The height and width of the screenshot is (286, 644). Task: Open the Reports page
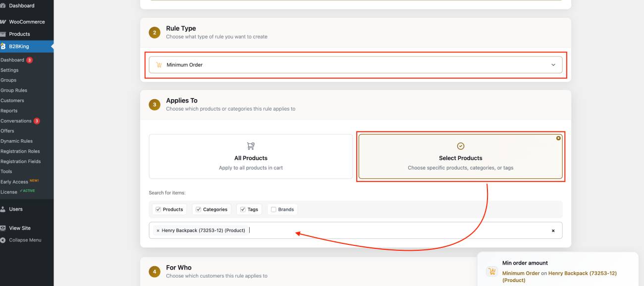tap(9, 111)
